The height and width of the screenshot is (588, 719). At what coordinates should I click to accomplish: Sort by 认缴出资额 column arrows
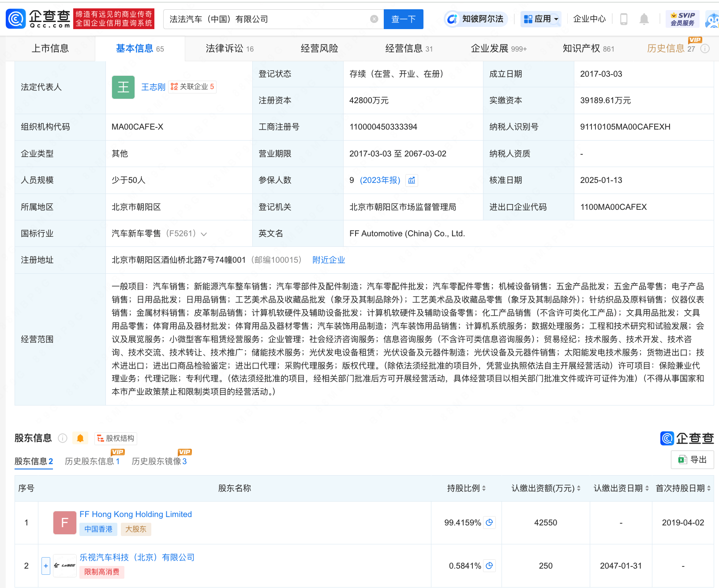click(579, 488)
